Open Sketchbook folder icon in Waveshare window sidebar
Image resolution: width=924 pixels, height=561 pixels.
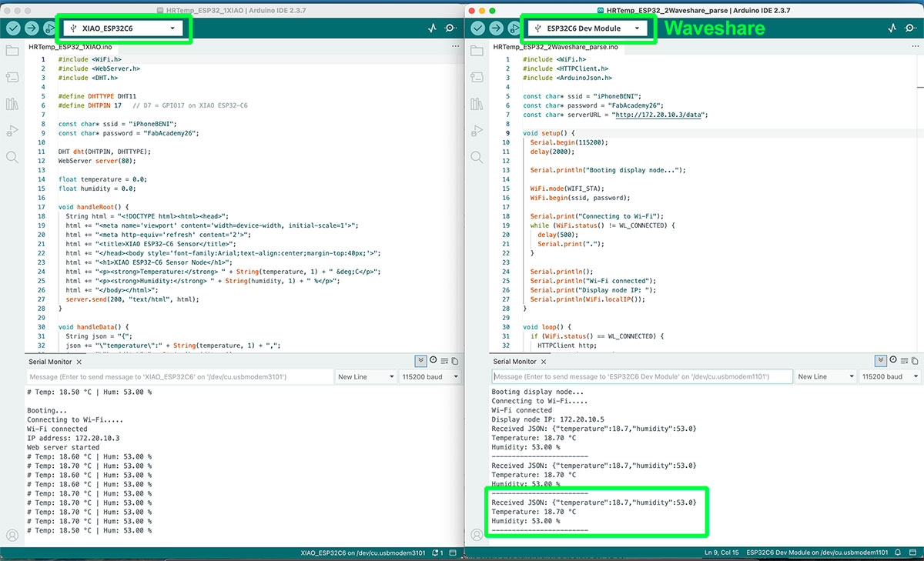tap(477, 51)
